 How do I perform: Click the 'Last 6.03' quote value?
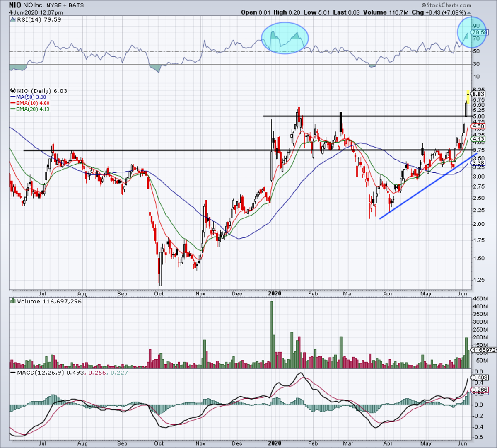[x=346, y=12]
